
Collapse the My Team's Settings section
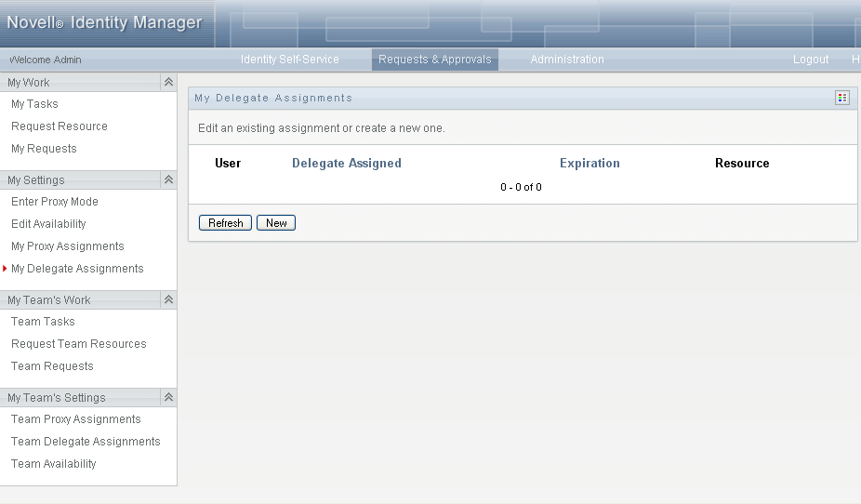tap(168, 397)
